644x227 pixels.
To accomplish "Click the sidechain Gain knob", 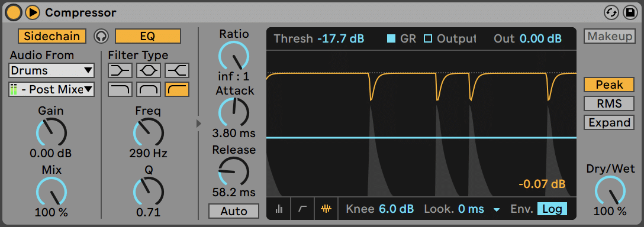I will pos(51,132).
